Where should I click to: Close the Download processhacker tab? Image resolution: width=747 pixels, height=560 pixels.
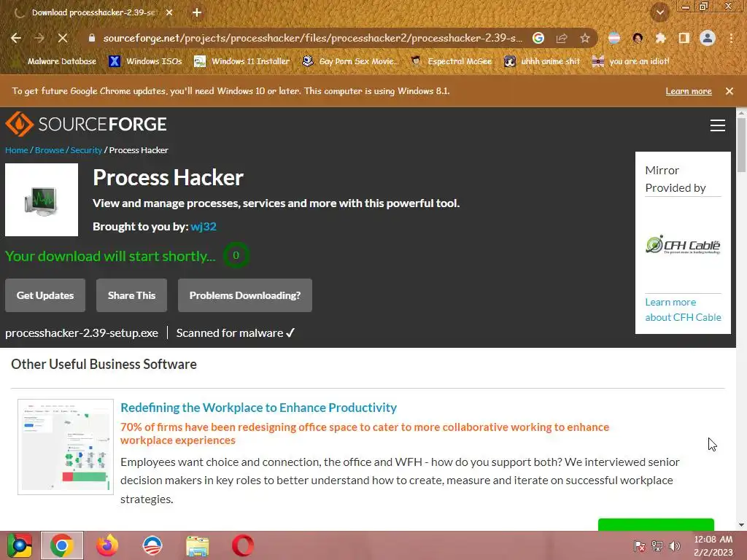pos(169,12)
